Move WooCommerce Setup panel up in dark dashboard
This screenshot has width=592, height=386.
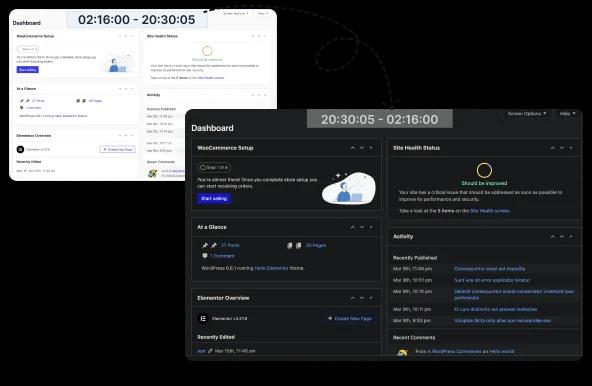click(x=353, y=148)
